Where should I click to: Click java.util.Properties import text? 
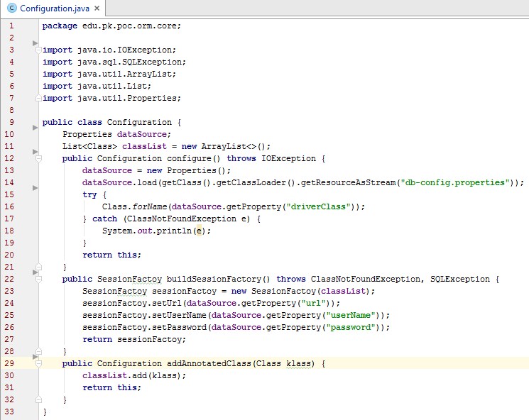point(127,99)
